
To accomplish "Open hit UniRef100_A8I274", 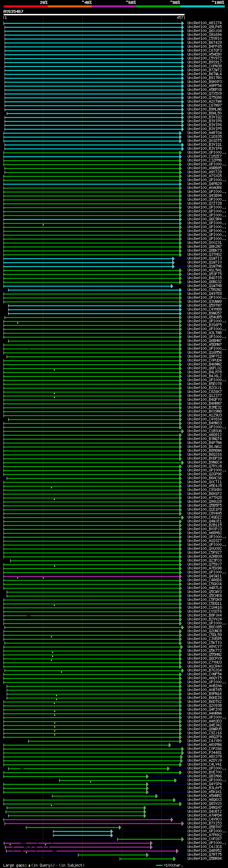I will [x=204, y=23].
